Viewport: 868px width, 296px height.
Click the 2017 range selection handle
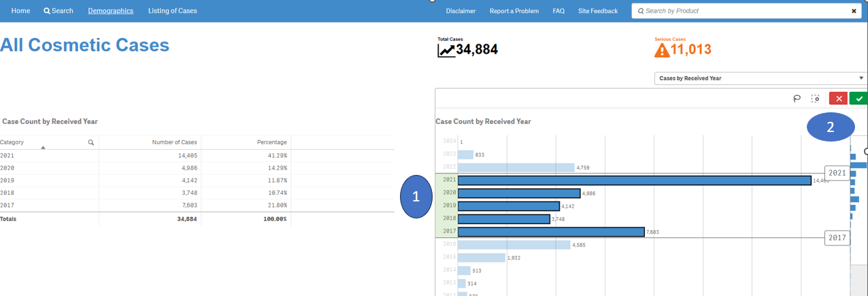pos(837,238)
